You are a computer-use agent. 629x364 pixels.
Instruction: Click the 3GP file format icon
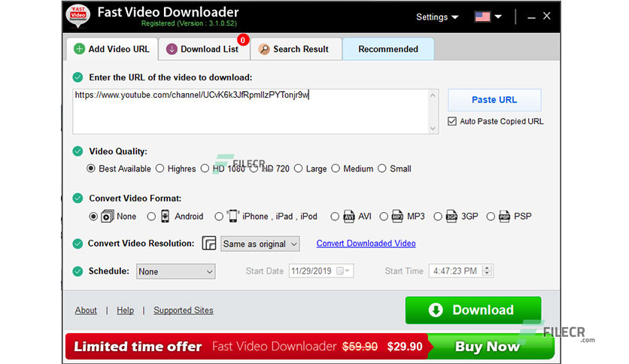click(x=451, y=216)
